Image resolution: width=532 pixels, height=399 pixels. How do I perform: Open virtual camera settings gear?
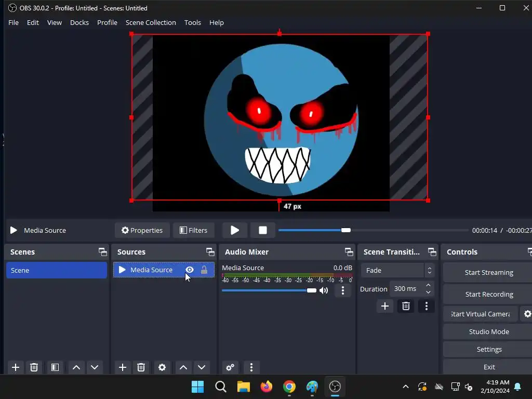527,314
